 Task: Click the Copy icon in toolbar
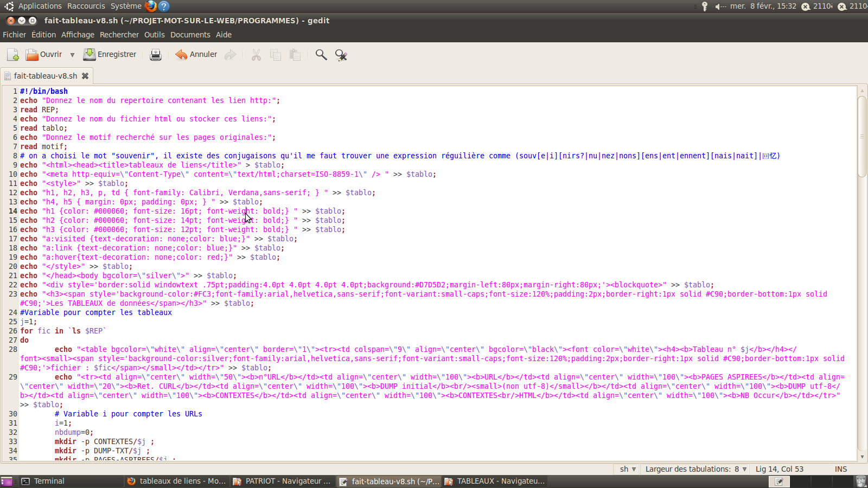click(276, 55)
